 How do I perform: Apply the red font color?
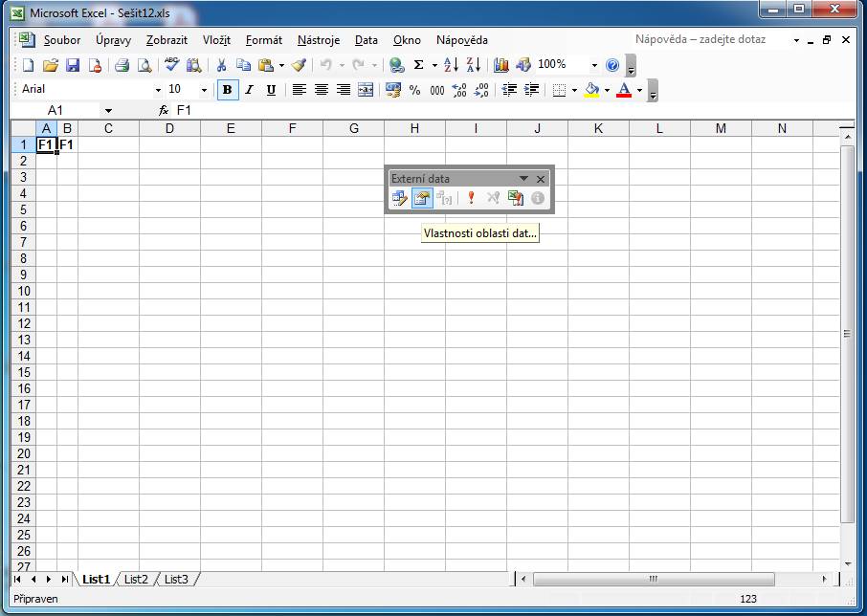pos(624,90)
